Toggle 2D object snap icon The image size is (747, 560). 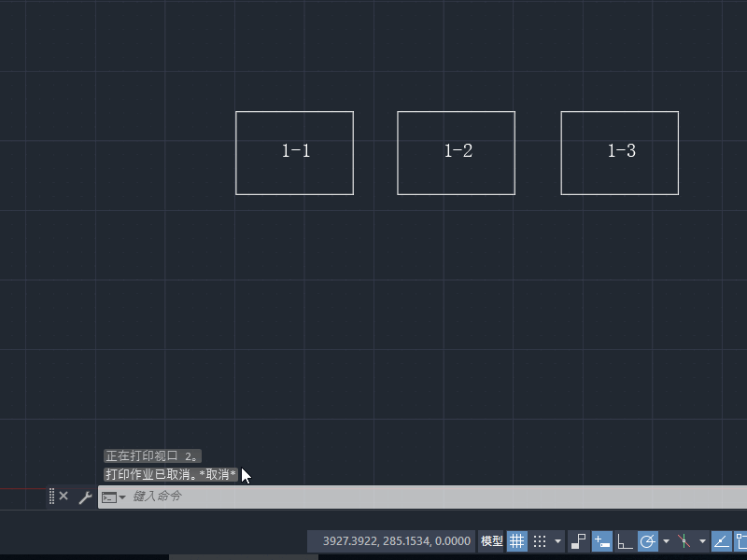[x=741, y=541]
